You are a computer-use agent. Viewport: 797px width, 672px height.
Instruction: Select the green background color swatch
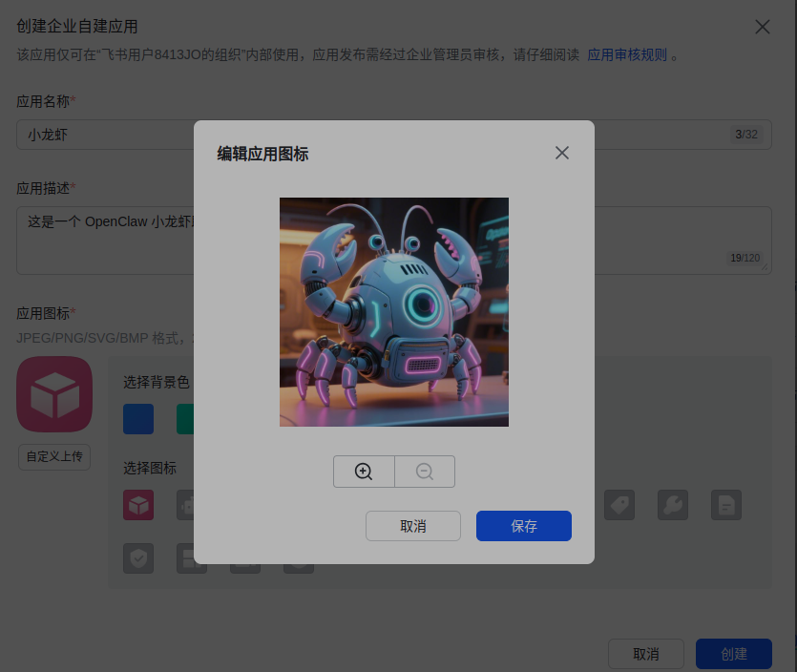pos(185,419)
